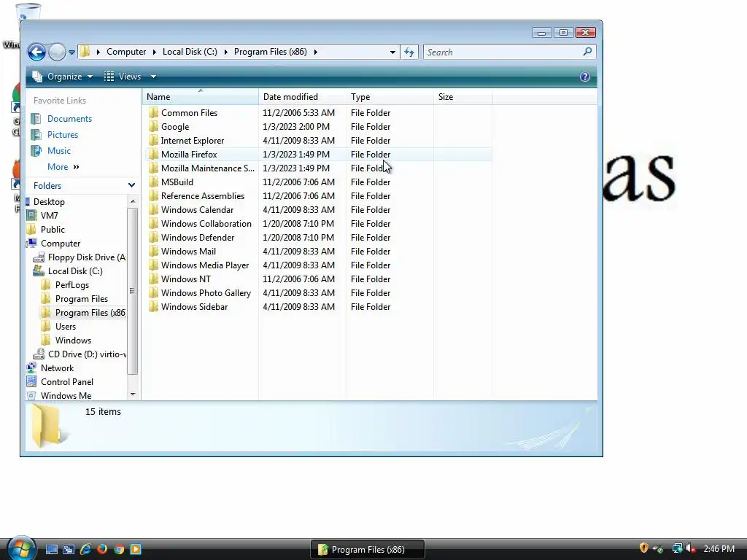Click the folder tree scroll up arrow

(x=133, y=201)
